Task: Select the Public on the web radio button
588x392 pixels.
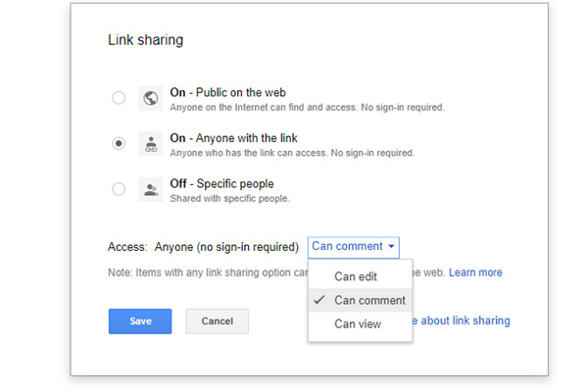Action: [119, 98]
